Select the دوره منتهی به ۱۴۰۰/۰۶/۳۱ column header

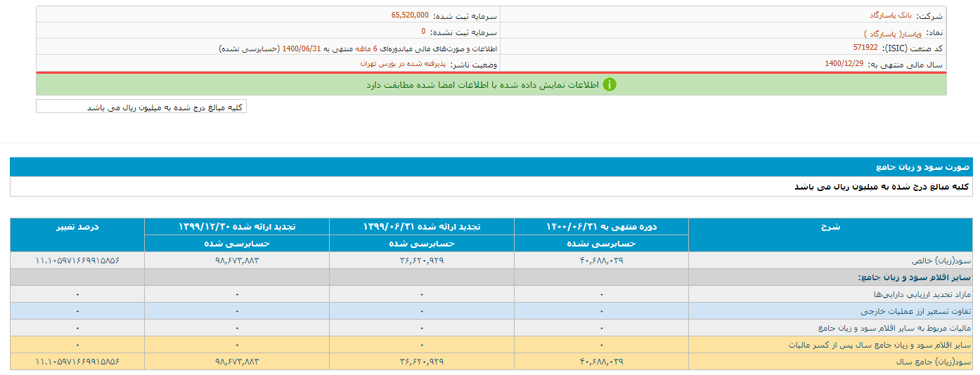601,227
